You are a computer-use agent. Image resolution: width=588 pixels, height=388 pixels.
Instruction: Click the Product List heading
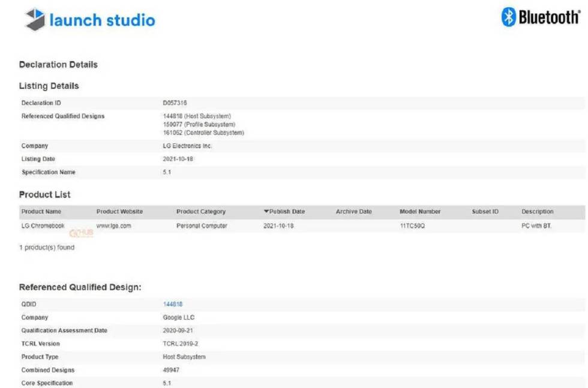click(44, 194)
